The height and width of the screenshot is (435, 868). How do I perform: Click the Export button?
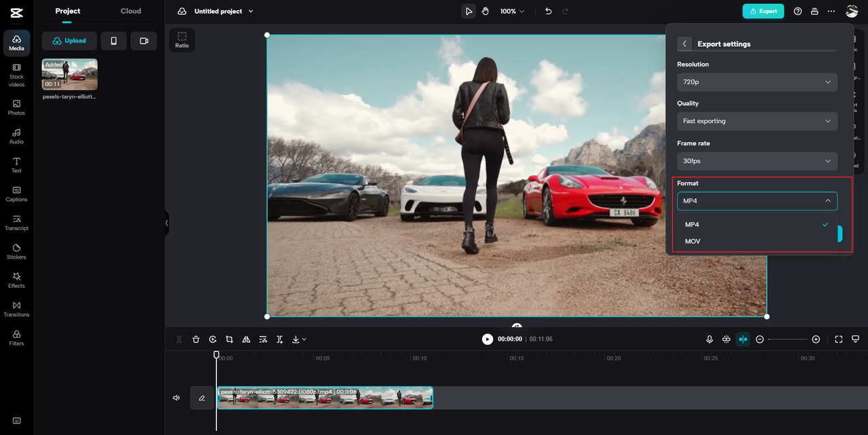pos(763,12)
